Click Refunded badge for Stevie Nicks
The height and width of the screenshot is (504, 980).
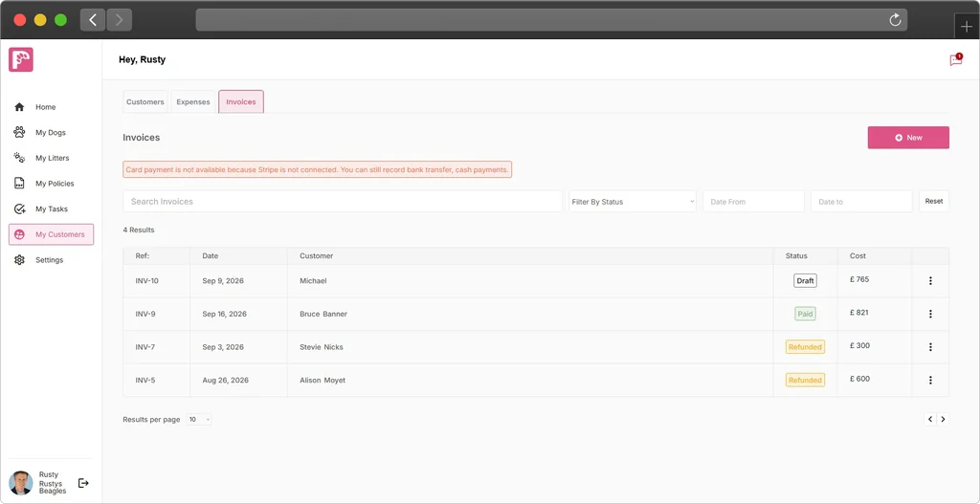click(805, 346)
